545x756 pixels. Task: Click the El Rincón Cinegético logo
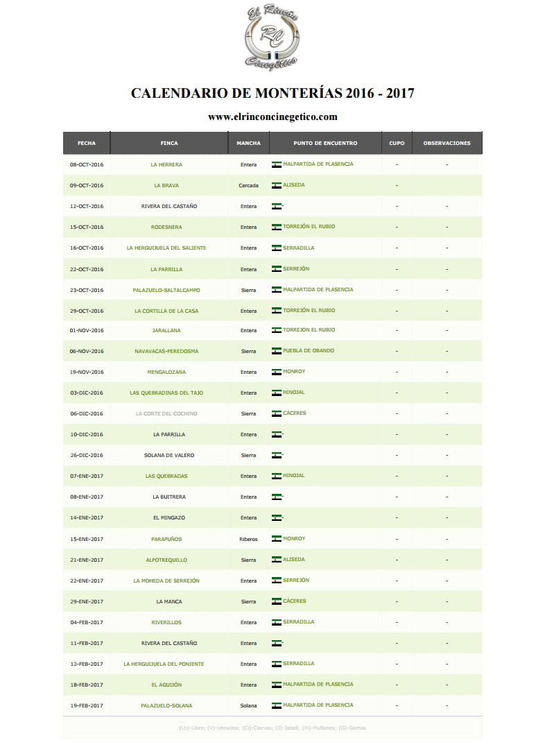(x=272, y=38)
